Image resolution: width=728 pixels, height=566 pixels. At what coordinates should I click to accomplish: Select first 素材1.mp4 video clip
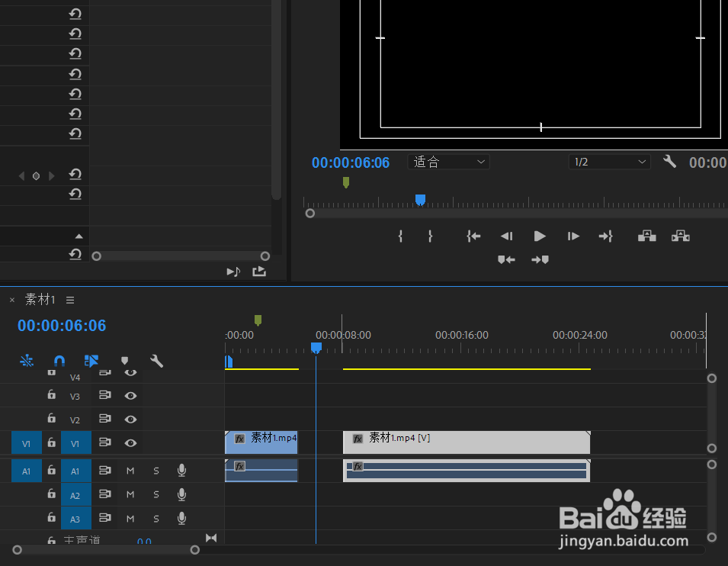(x=261, y=442)
